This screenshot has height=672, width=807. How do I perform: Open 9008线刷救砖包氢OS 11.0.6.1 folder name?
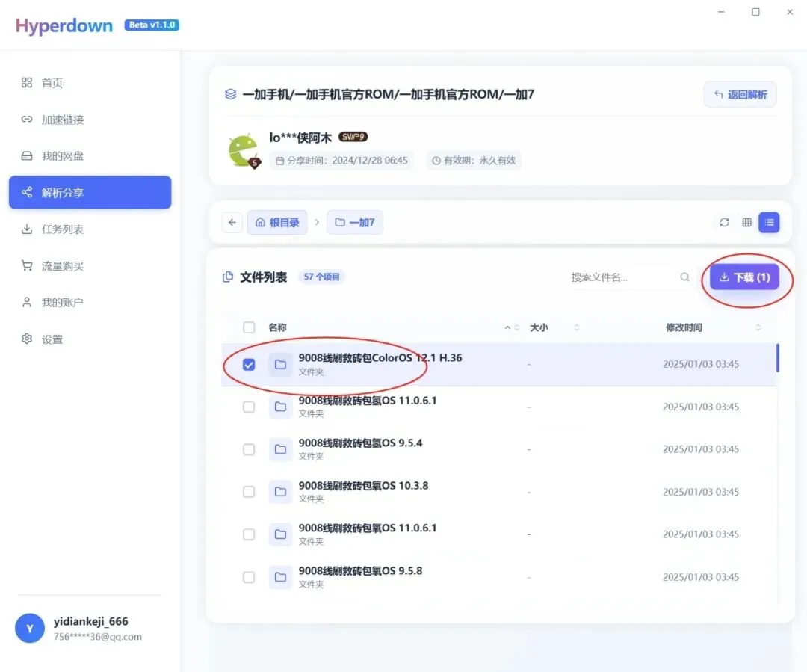pyautogui.click(x=368, y=400)
